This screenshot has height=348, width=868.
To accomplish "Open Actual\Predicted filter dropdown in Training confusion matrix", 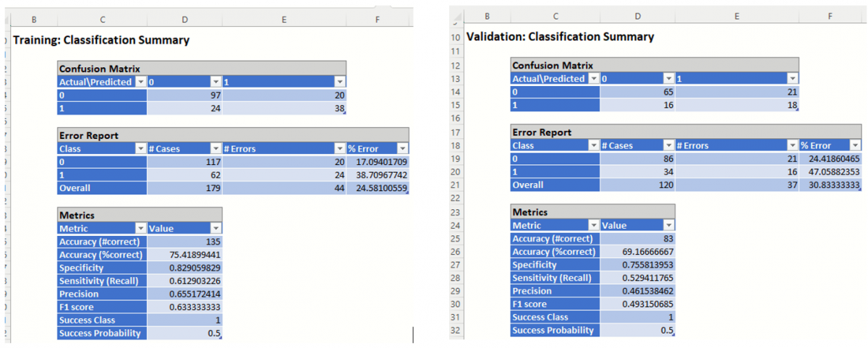I will tap(140, 82).
